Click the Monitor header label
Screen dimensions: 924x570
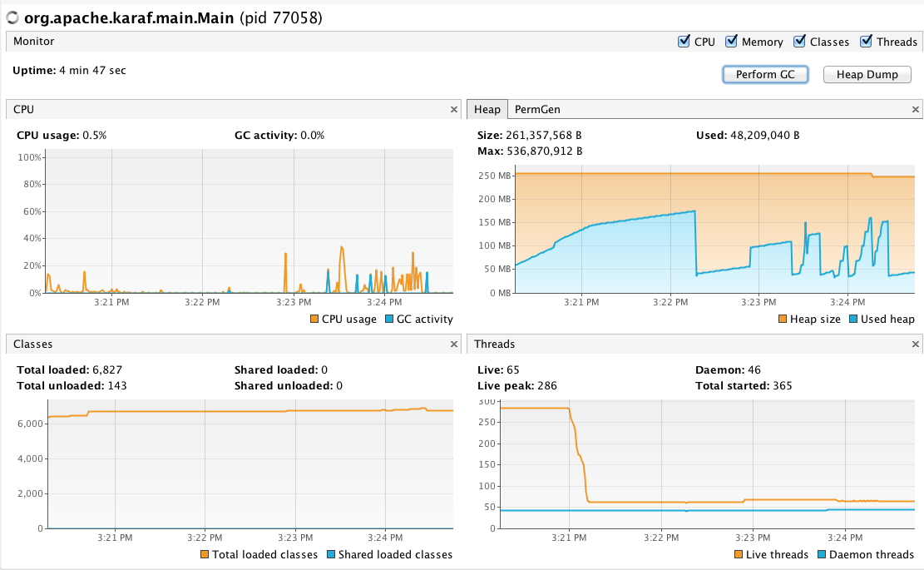[x=33, y=42]
